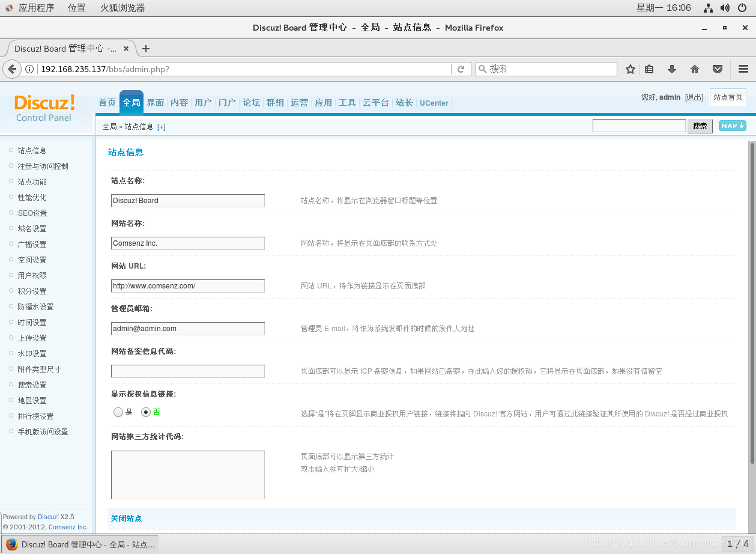Viewport: 756px width, 554px height.
Task: Open 积分设置 in the sidebar
Action: pos(32,291)
